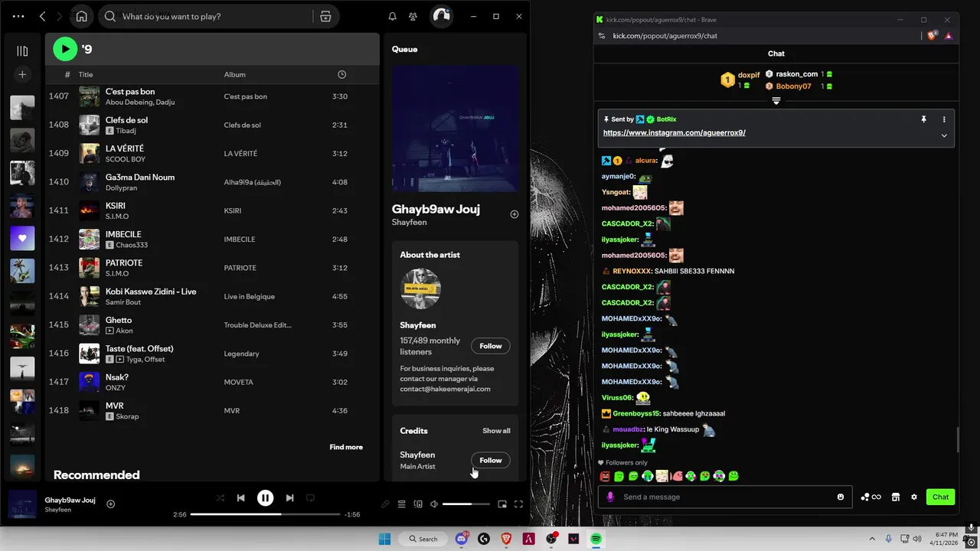Open Browse in Spotify search bar

click(325, 16)
